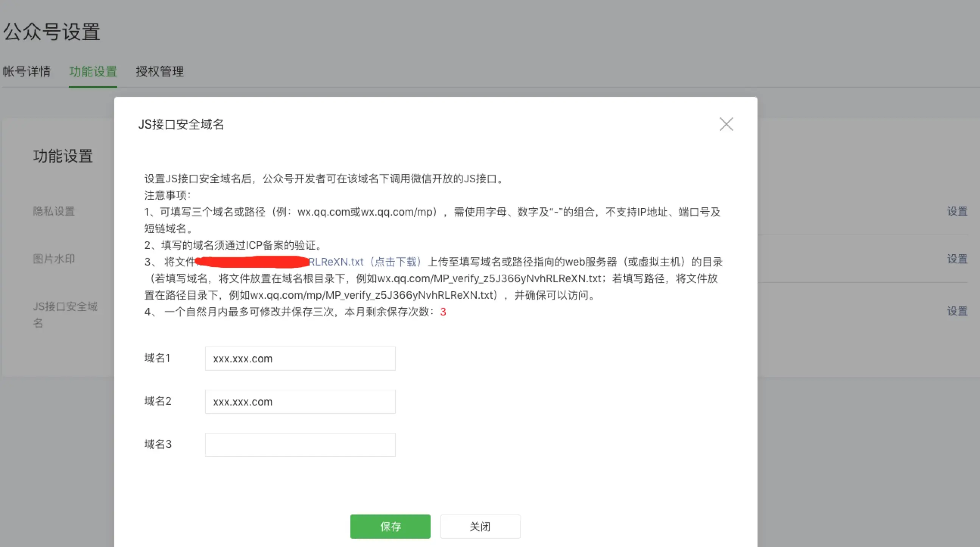Viewport: 980px width, 547px height.
Task: Select the 功能设置 tab
Action: (x=93, y=71)
